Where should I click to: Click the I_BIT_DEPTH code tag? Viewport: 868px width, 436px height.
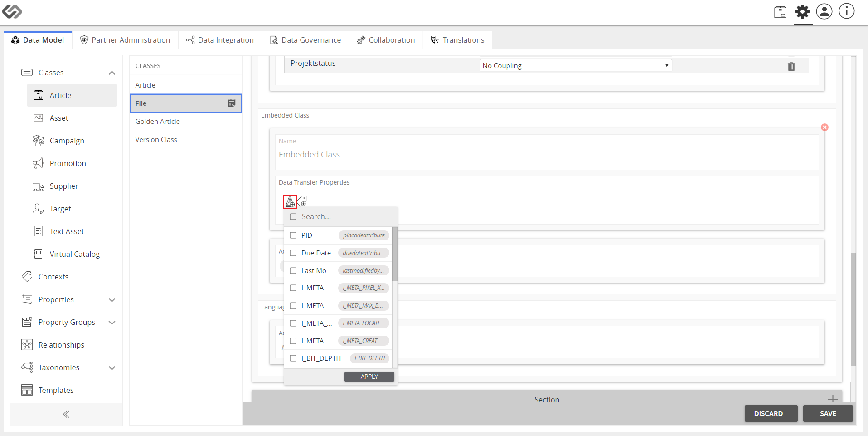pyautogui.click(x=370, y=358)
